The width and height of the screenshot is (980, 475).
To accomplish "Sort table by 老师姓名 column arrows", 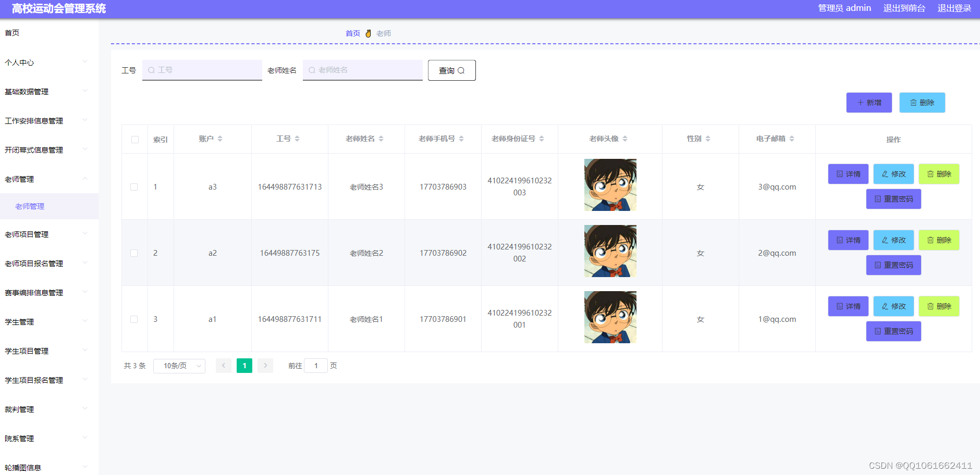I will click(x=381, y=139).
